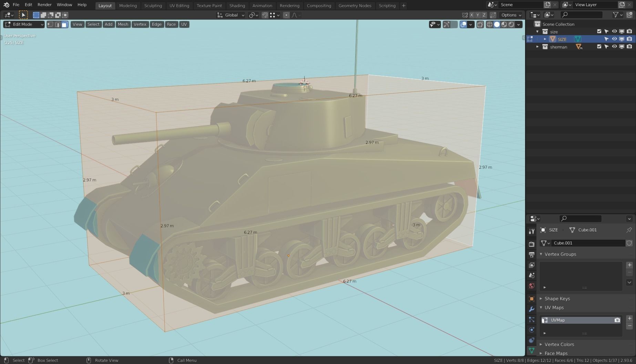Add a new workspace tab

[403, 6]
